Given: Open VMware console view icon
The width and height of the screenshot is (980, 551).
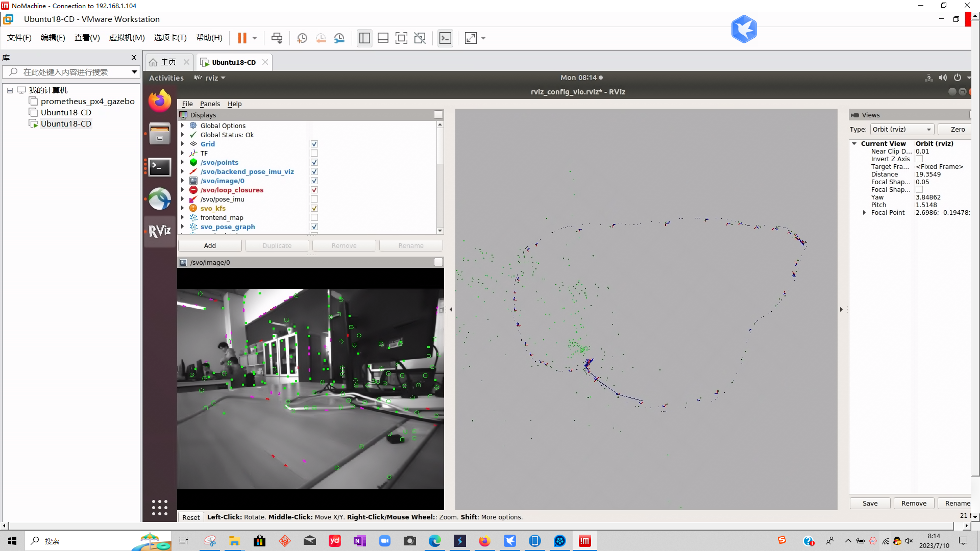Looking at the screenshot, I should pos(445,38).
